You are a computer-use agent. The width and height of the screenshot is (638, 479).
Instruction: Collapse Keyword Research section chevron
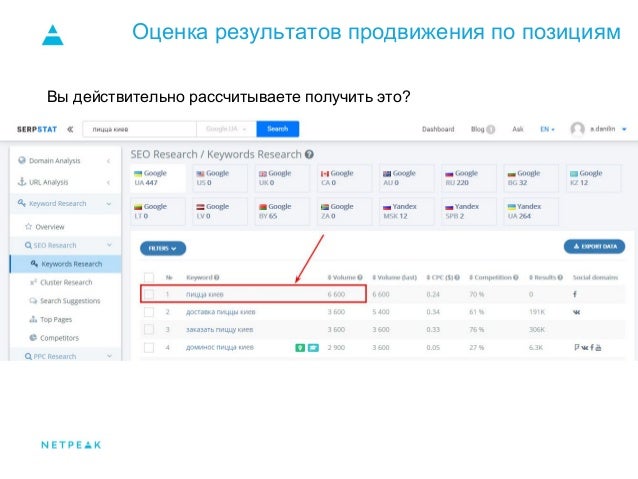point(109,203)
